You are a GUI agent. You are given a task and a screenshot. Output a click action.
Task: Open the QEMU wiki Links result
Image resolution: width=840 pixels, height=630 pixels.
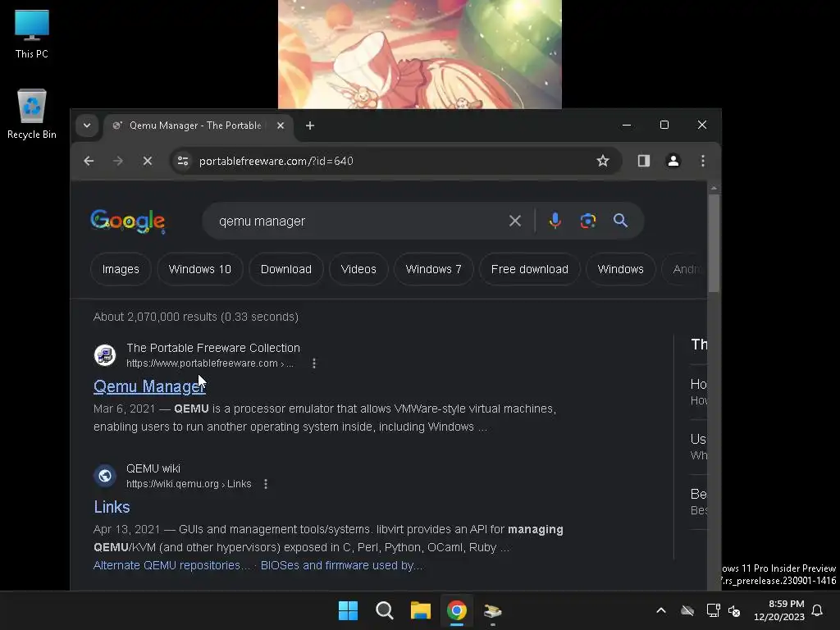coord(112,507)
